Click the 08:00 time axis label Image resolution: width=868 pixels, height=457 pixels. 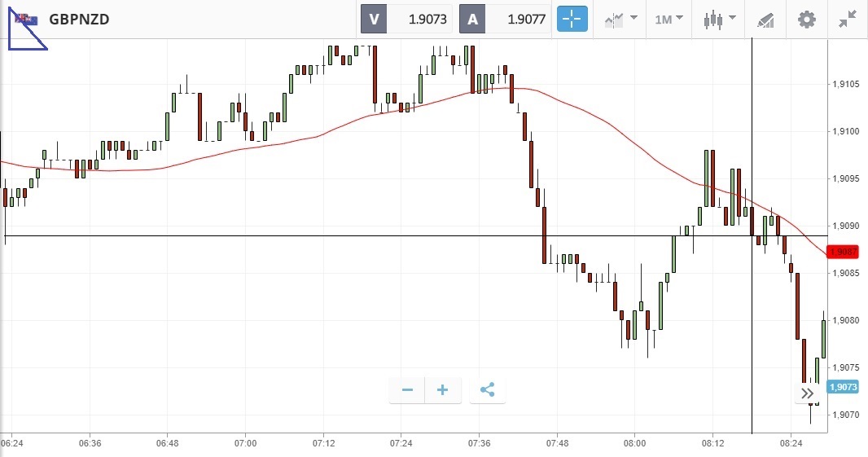635,444
